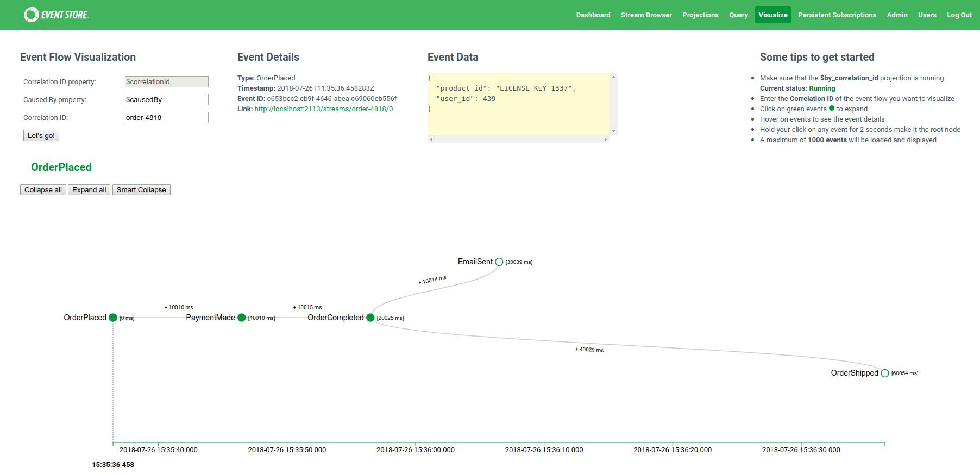Apply Smart Collapse to the graph
The width and height of the screenshot is (980, 475).
141,189
